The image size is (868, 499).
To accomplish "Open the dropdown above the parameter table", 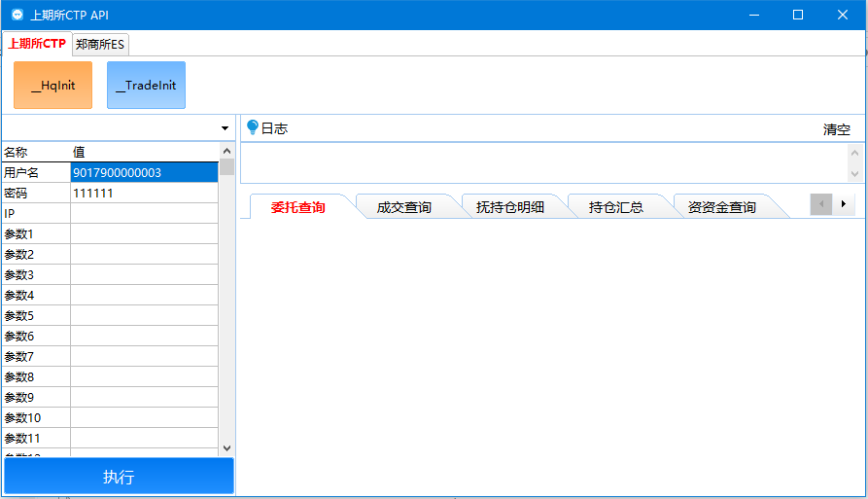I will 225,128.
